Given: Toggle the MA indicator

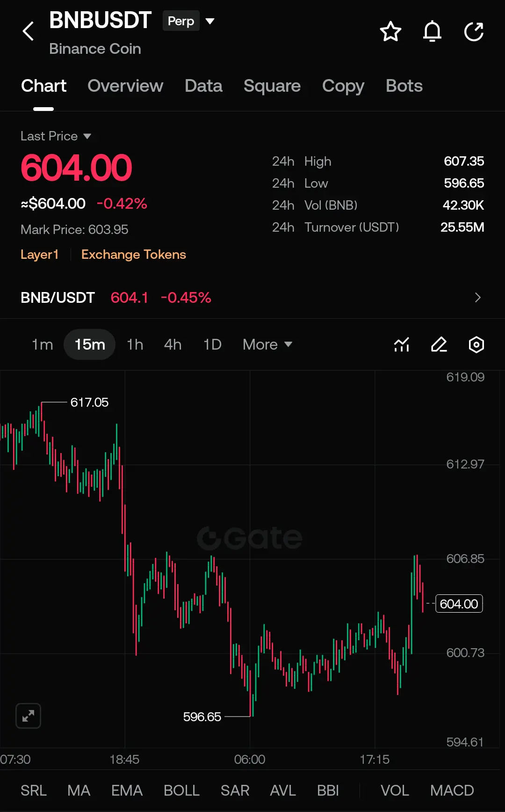Looking at the screenshot, I should (79, 790).
